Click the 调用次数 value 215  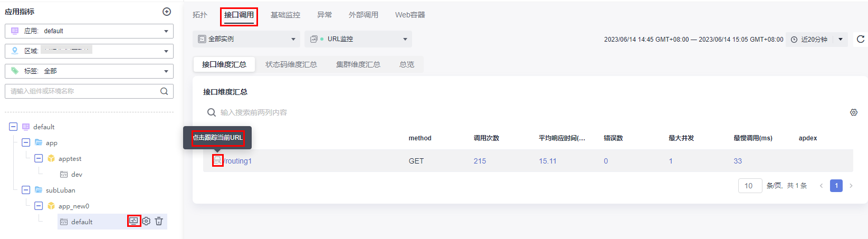coord(480,161)
